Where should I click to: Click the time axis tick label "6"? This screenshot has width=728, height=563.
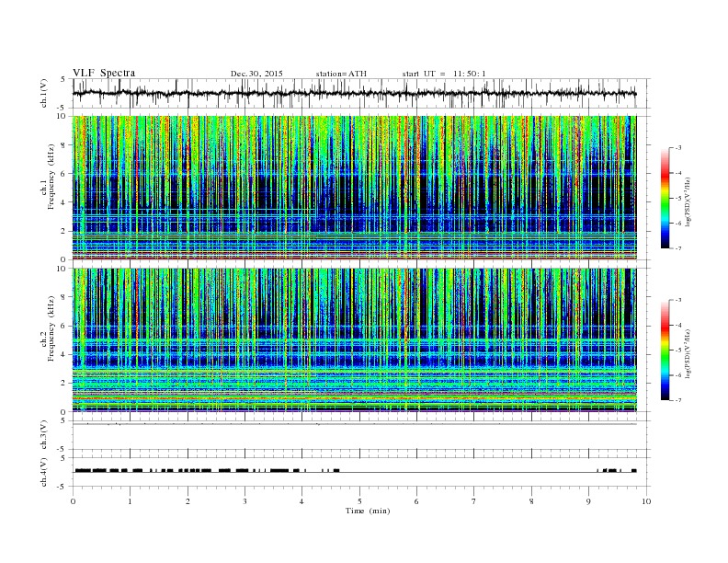click(416, 501)
